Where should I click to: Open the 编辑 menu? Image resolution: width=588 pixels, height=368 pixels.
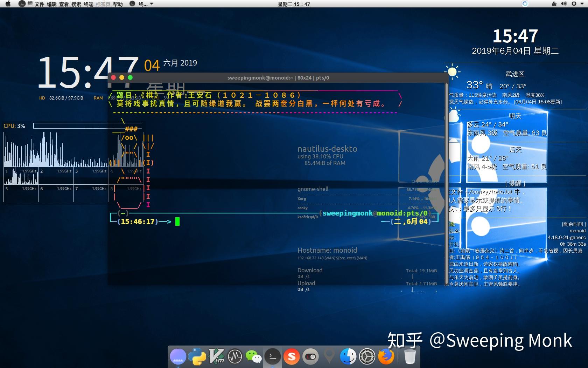pos(52,4)
